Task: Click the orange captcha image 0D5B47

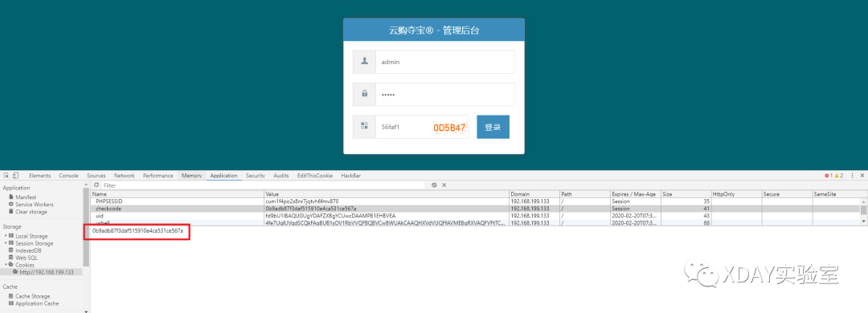Action: click(x=449, y=127)
